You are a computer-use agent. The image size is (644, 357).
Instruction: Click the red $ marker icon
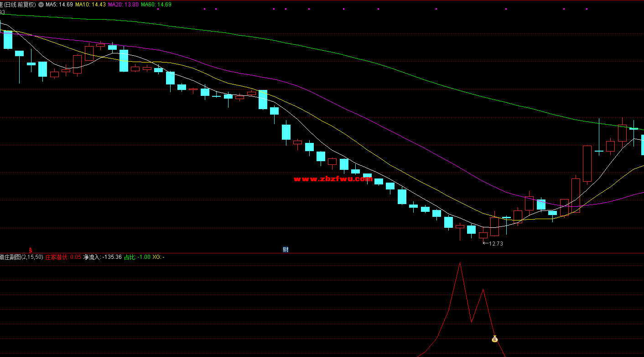(31, 250)
